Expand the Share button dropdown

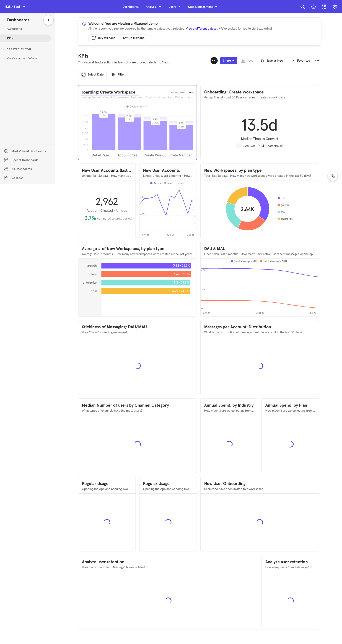pyautogui.click(x=233, y=61)
